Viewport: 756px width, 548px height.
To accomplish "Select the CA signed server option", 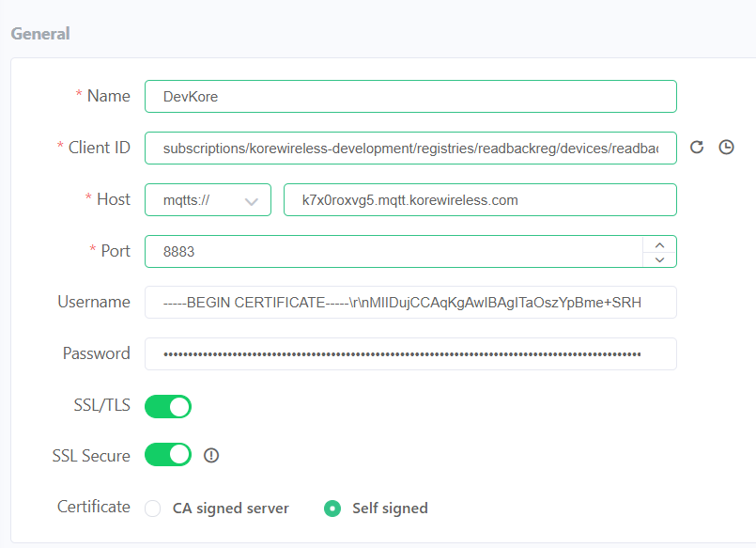I will coord(152,507).
